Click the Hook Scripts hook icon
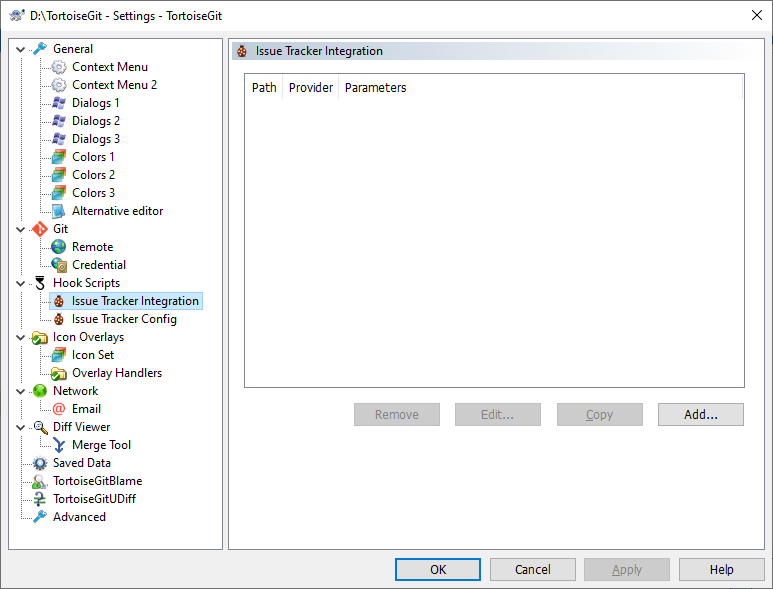773x589 pixels. (x=40, y=283)
